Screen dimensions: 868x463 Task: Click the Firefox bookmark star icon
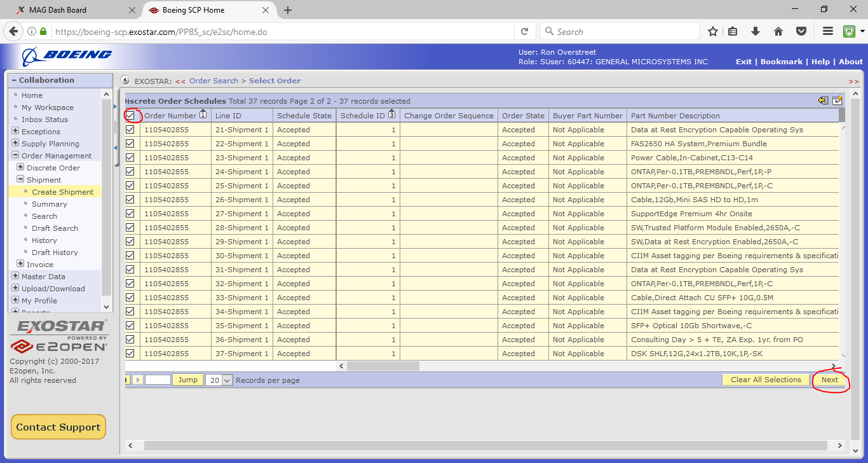tap(713, 31)
